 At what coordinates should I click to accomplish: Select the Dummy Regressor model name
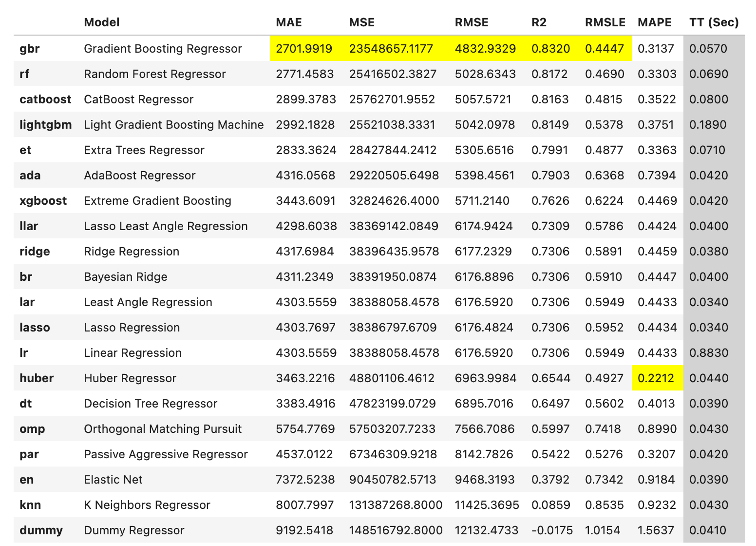pos(134,530)
